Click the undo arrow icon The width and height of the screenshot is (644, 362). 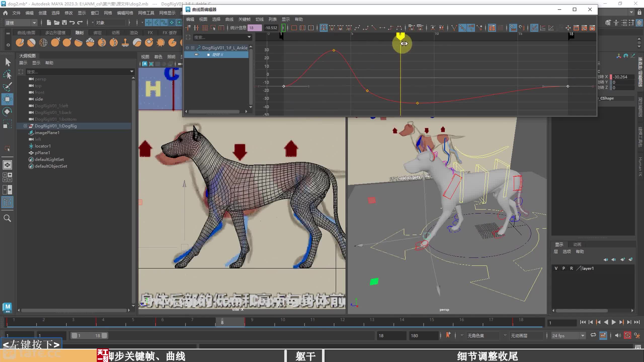point(72,23)
